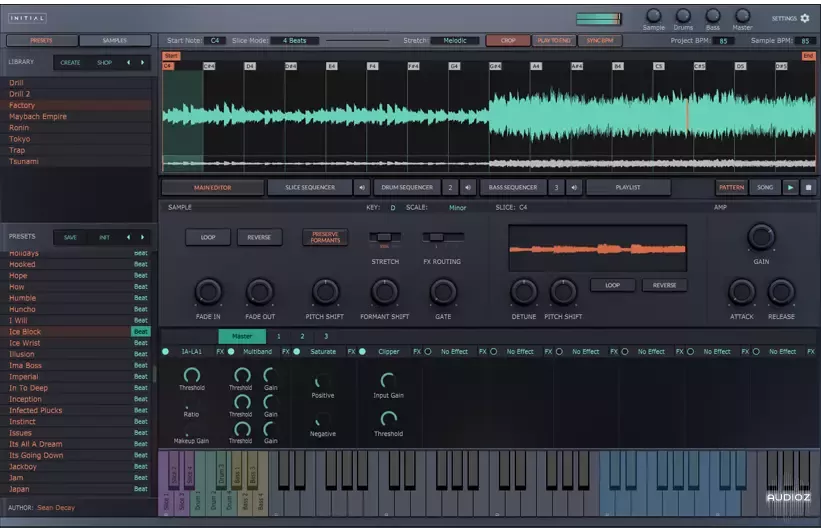Image resolution: width=821 pixels, height=532 pixels.
Task: Mute the Bass Sequencer speaker icon
Action: click(574, 187)
